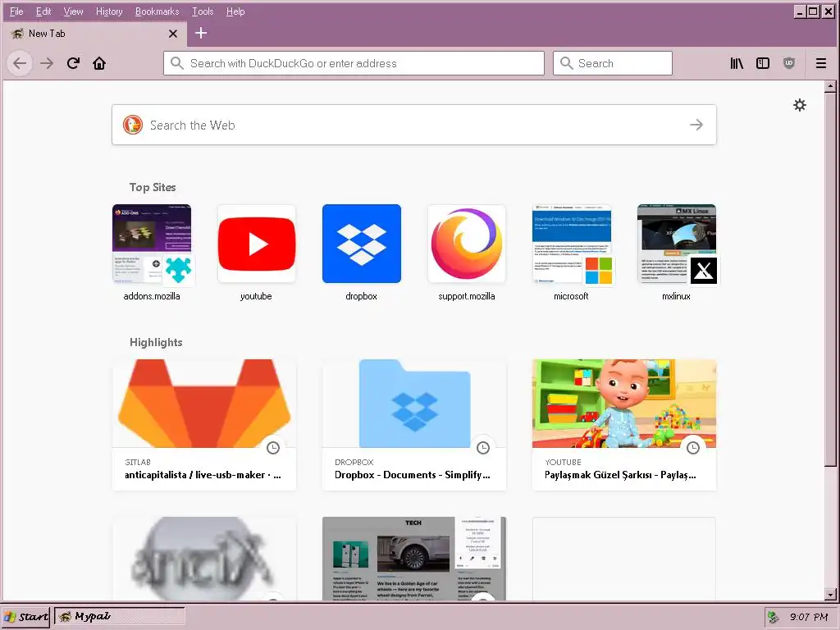Screen dimensions: 840x630
Task: Reload the current page
Action: tap(73, 63)
